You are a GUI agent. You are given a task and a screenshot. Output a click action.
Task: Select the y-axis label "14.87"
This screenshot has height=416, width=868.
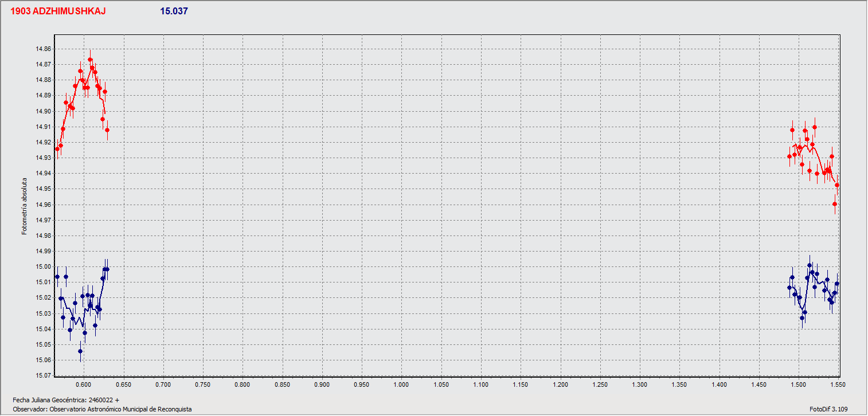(x=43, y=65)
